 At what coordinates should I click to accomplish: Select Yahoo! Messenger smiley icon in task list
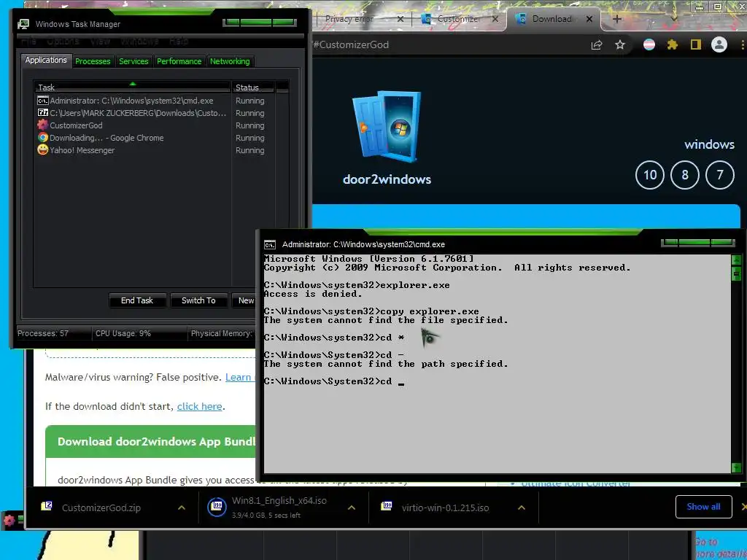pos(43,149)
